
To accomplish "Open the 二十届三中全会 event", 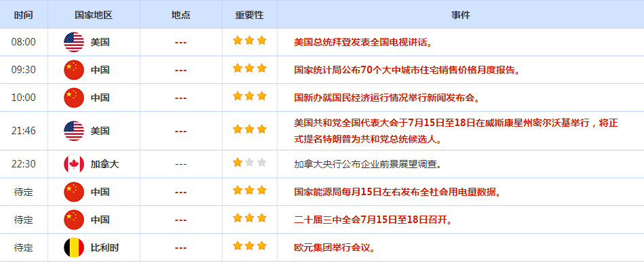I will pyautogui.click(x=373, y=220).
